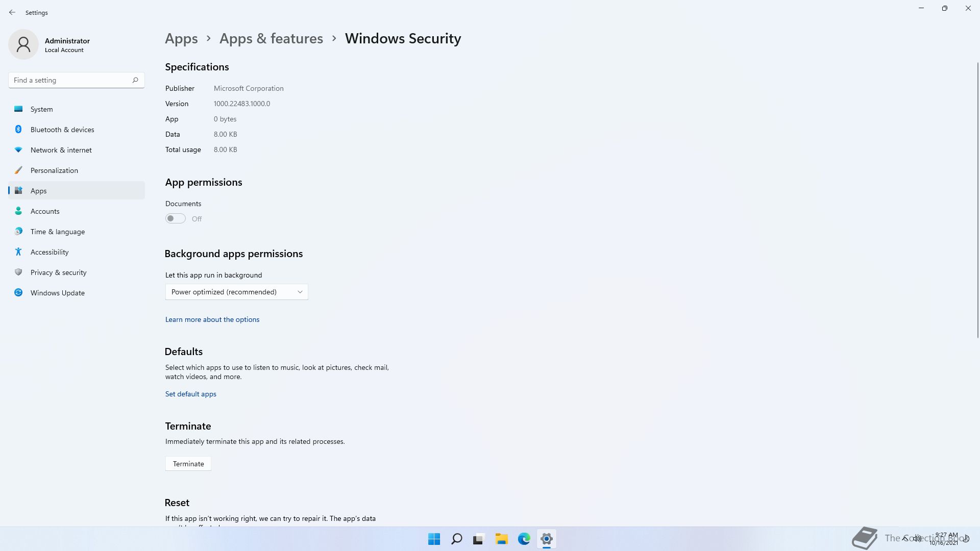The height and width of the screenshot is (551, 980).
Task: Select Personalization in sidebar
Action: click(77, 170)
